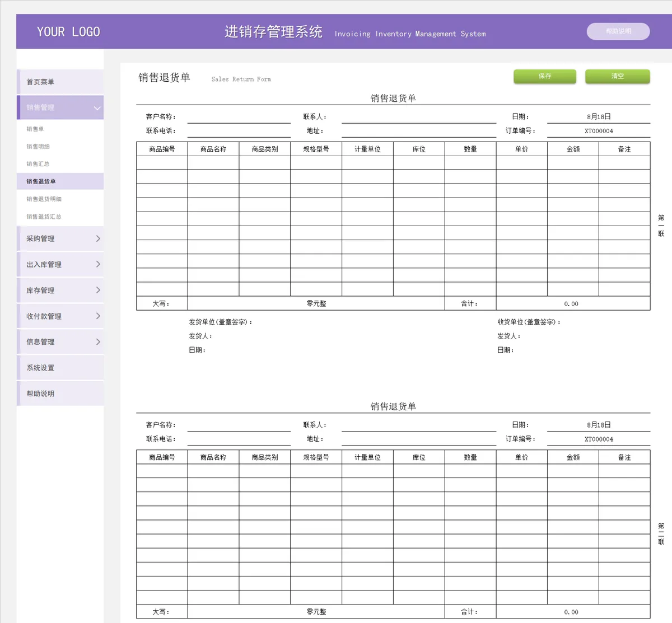Expand the 收付款管理 chevron arrow
Viewport: 672px width, 623px height.
point(98,316)
